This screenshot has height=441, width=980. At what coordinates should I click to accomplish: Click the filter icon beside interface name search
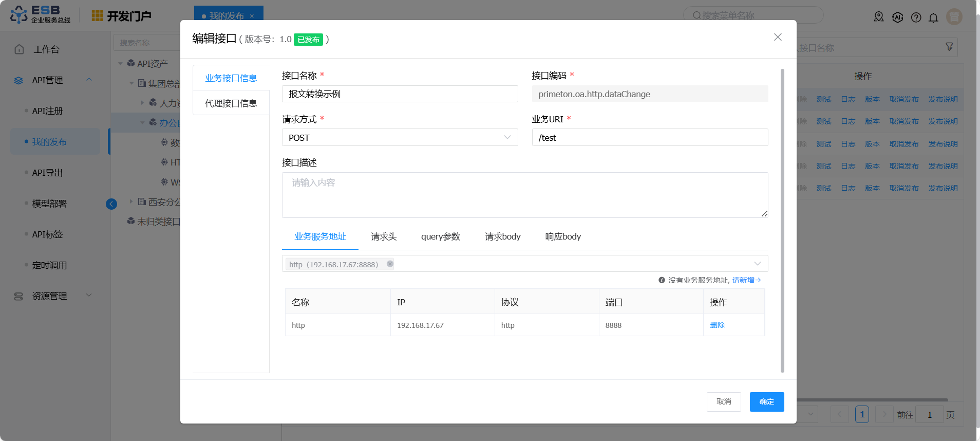click(949, 47)
